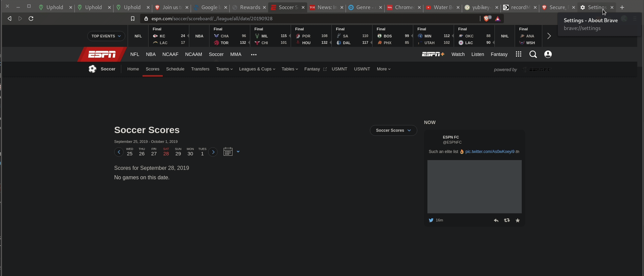Bookmark this page with the bookmark icon

[x=133, y=19]
